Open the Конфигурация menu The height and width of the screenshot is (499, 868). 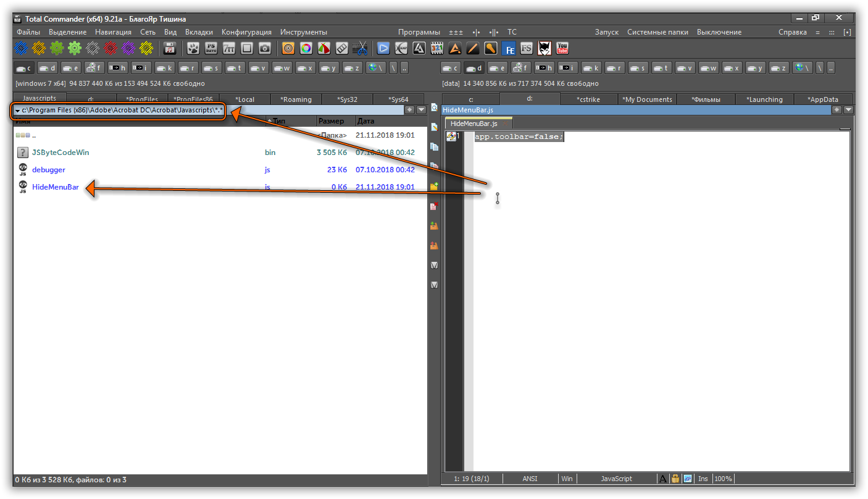tap(246, 32)
